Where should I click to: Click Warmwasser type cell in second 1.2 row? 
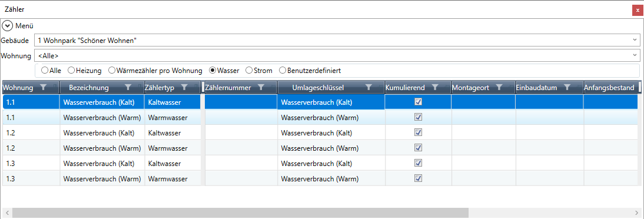pos(172,148)
